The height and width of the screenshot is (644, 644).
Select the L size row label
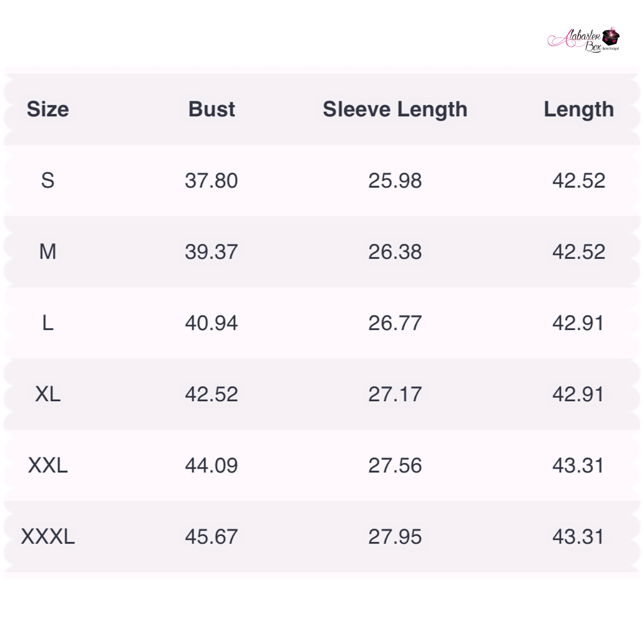tap(48, 323)
